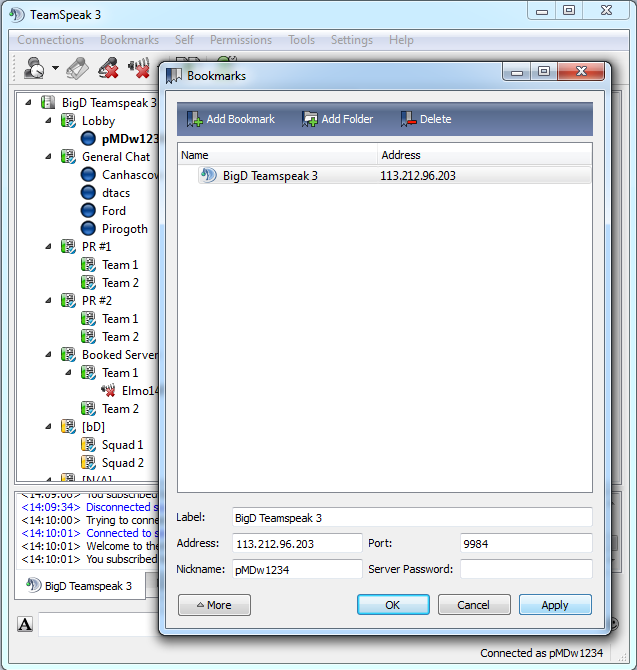This screenshot has width=637, height=670.
Task: Click Pirogoth user status icon
Action: (x=88, y=228)
